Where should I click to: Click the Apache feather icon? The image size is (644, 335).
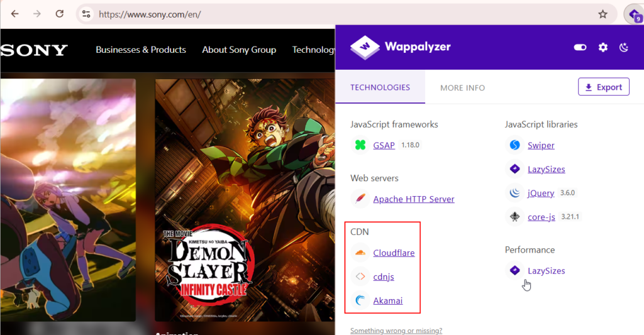pyautogui.click(x=360, y=199)
